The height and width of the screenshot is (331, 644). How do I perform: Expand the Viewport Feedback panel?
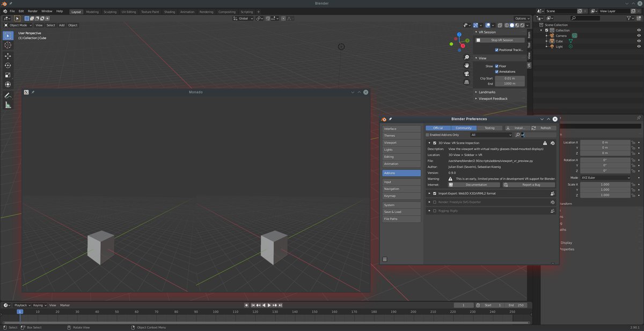476,98
